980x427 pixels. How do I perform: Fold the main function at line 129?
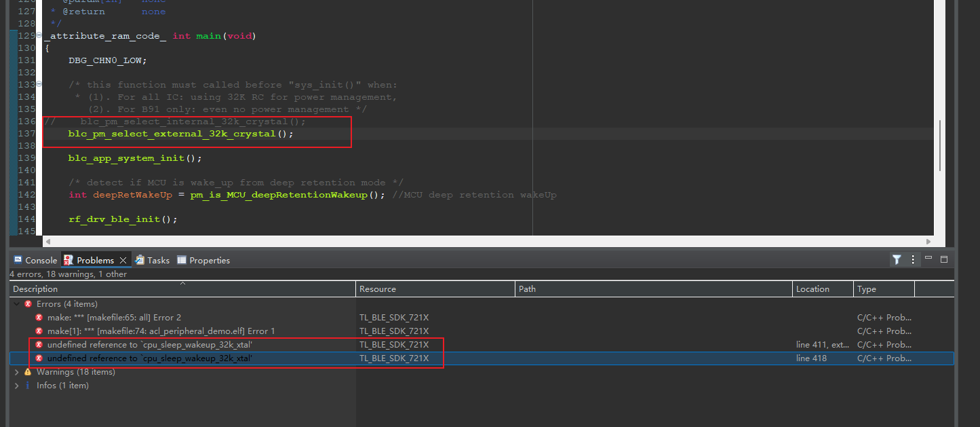[x=39, y=35]
